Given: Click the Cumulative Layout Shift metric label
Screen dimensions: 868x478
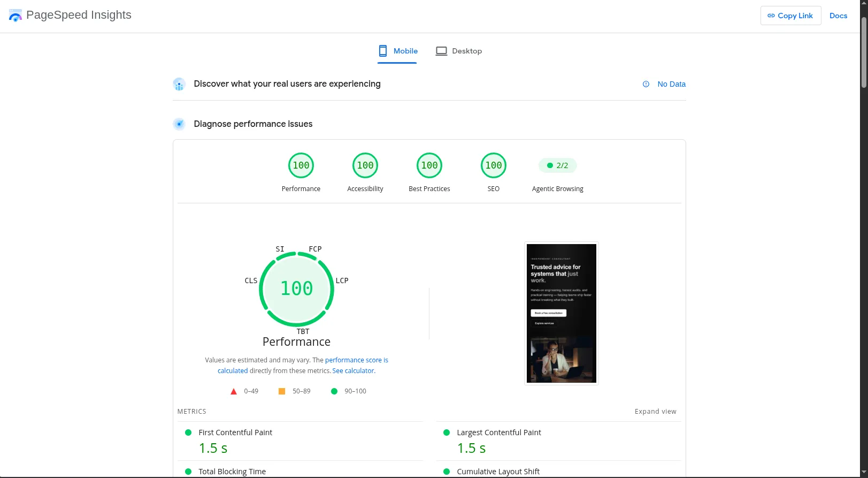Looking at the screenshot, I should (498, 472).
